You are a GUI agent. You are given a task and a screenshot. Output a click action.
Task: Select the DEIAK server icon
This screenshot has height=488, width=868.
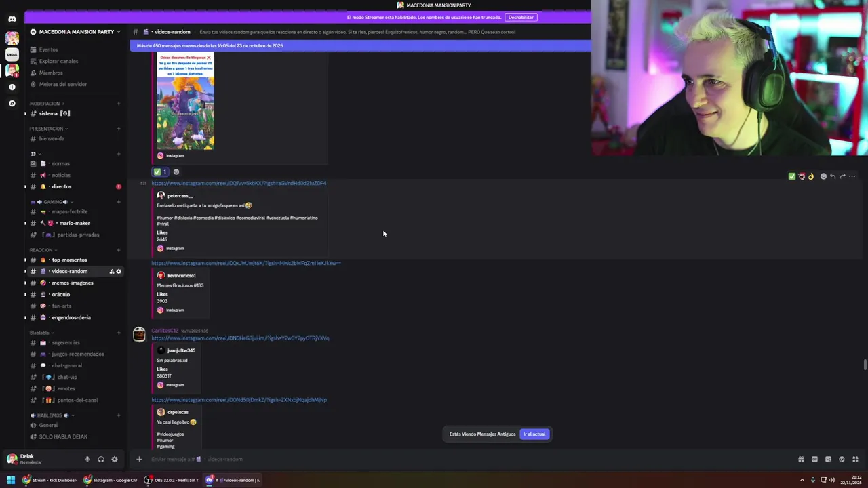coord(12,54)
